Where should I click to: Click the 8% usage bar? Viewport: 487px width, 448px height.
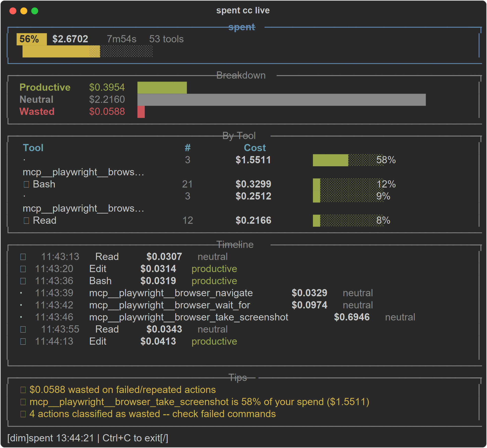coord(348,221)
